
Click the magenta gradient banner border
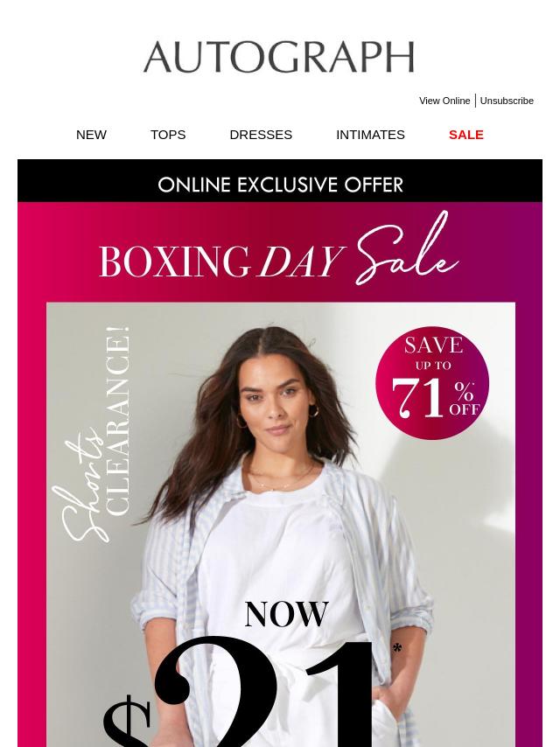pos(31,477)
